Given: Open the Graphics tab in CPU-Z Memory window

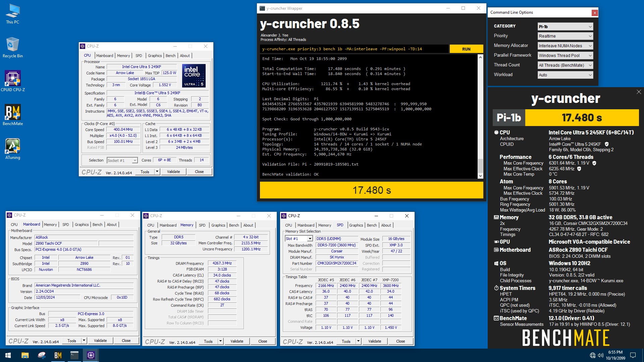Looking at the screenshot, I should click(x=218, y=225).
